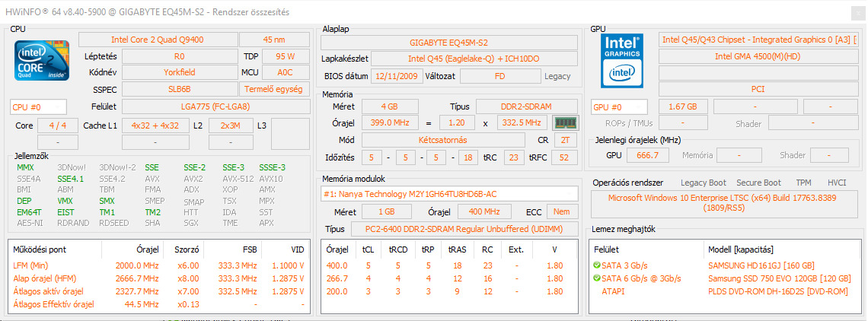Click the Működési pont column header

[56, 249]
